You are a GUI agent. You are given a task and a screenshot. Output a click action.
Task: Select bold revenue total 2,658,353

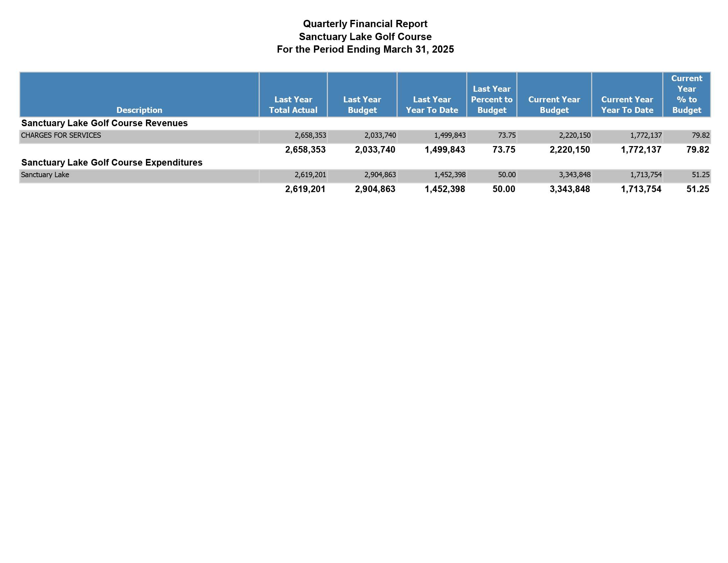tap(305, 149)
